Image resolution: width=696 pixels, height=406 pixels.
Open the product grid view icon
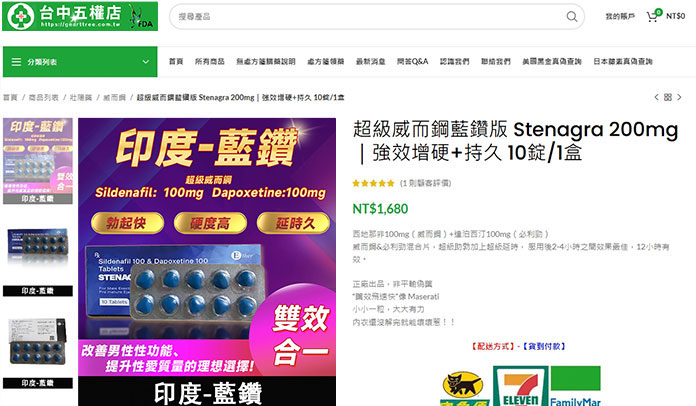click(x=668, y=97)
